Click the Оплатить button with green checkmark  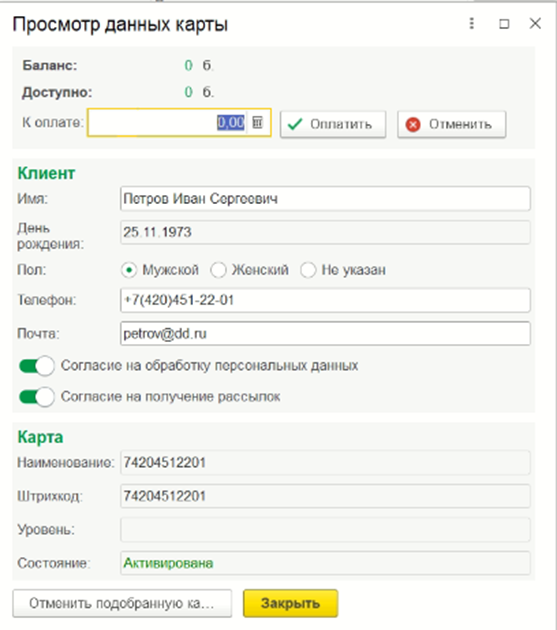[x=333, y=124]
